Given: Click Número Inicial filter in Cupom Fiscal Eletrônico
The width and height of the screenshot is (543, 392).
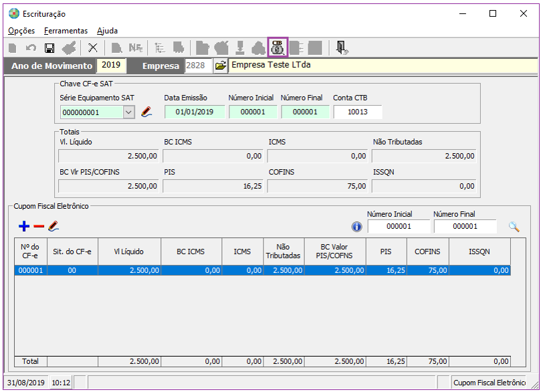Looking at the screenshot, I should click(399, 227).
